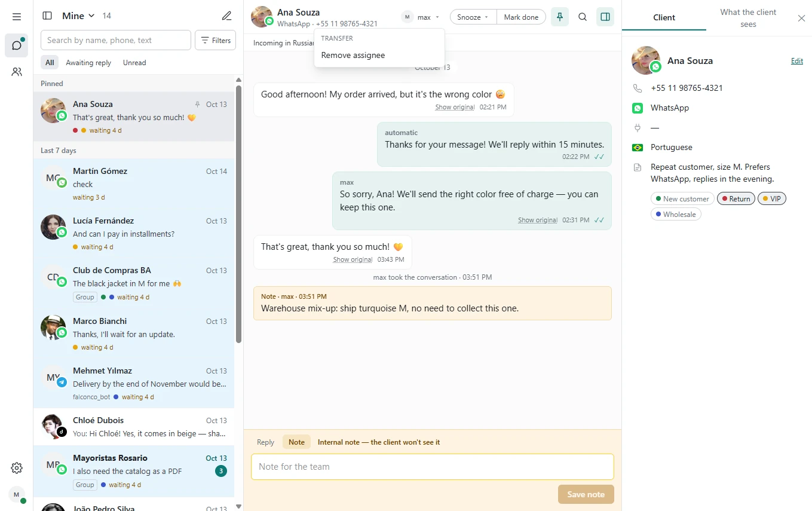Open the Filters button
This screenshot has width=812, height=511.
point(216,41)
